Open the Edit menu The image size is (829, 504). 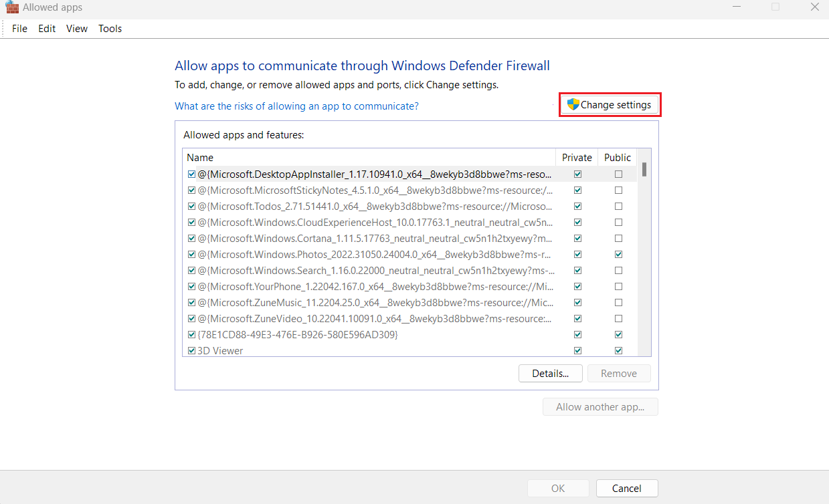coord(47,29)
